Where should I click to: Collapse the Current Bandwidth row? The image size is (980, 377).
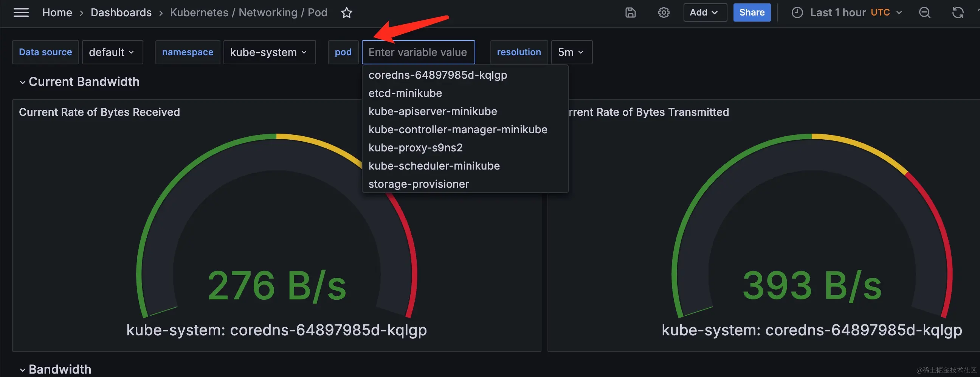click(22, 82)
